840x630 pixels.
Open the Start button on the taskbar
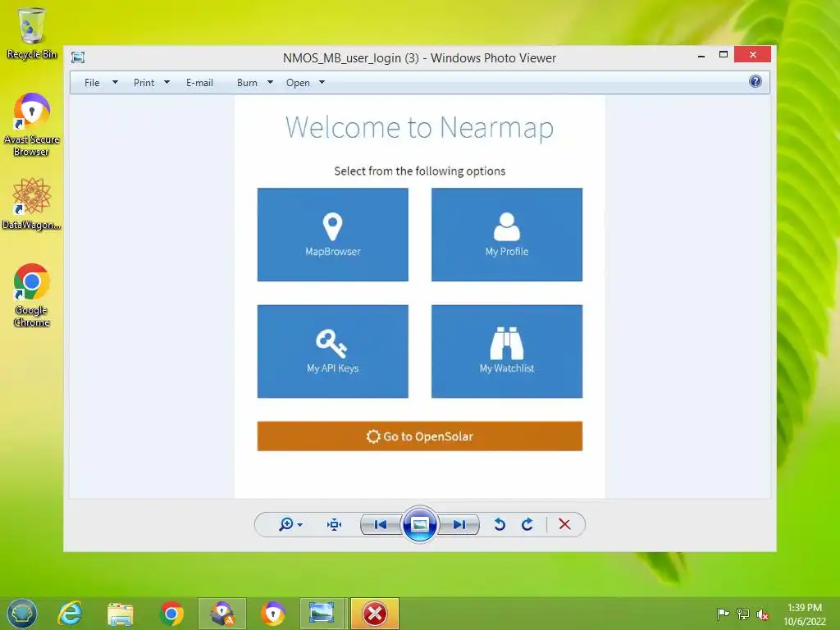point(22,614)
